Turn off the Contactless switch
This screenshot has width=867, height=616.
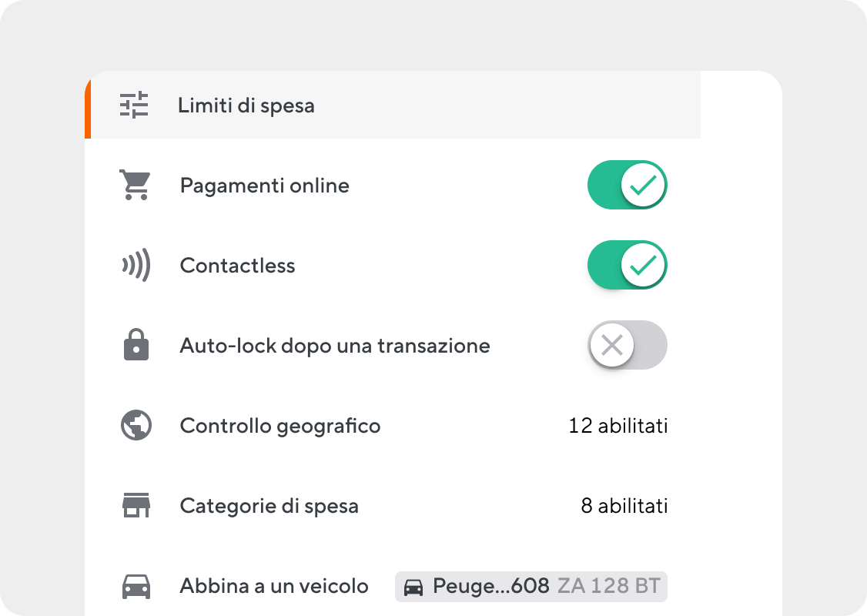(x=628, y=265)
